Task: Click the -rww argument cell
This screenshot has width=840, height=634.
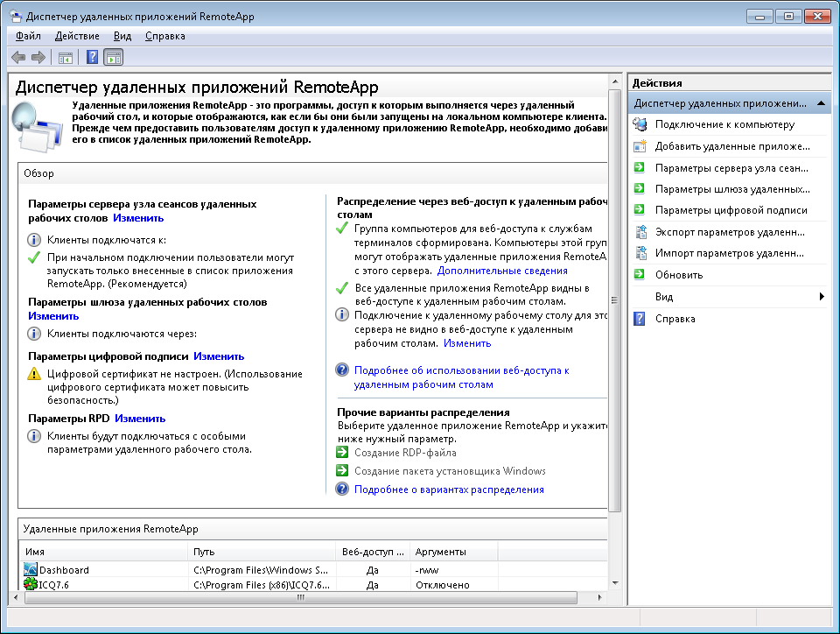Action: [x=427, y=570]
